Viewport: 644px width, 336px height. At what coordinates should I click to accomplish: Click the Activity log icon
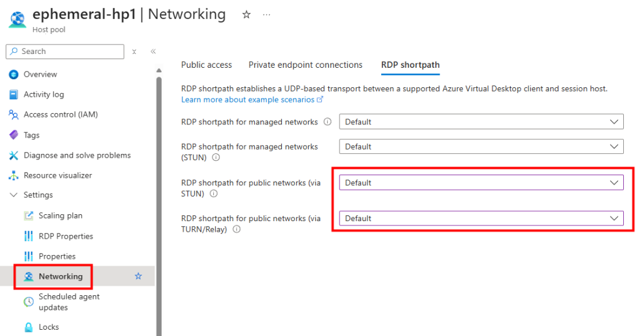(x=14, y=94)
